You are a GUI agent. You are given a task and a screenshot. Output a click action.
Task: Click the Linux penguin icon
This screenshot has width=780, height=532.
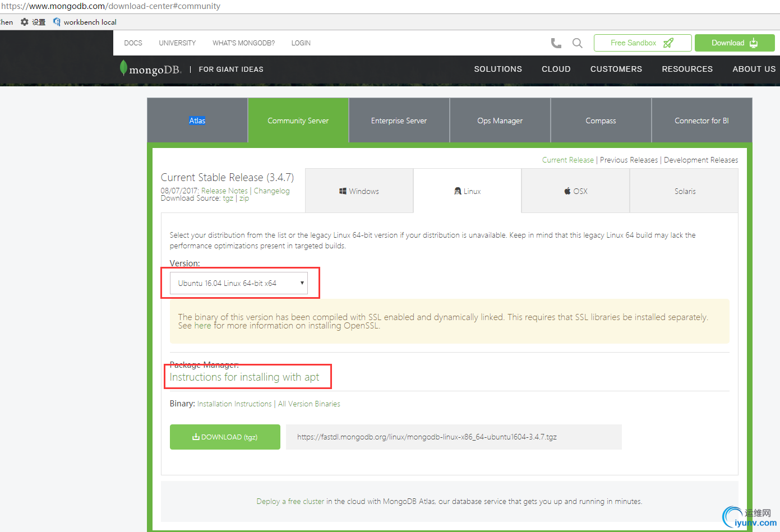458,191
